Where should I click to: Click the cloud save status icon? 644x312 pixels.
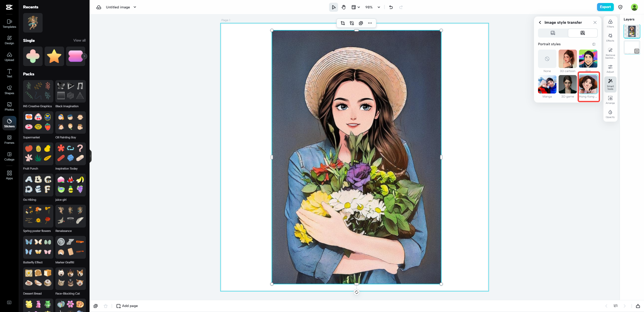tap(99, 7)
